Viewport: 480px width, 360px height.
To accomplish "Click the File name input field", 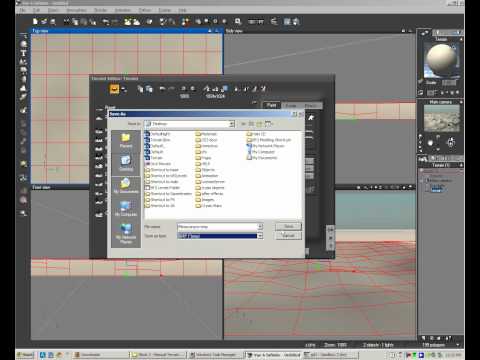I will (x=217, y=227).
